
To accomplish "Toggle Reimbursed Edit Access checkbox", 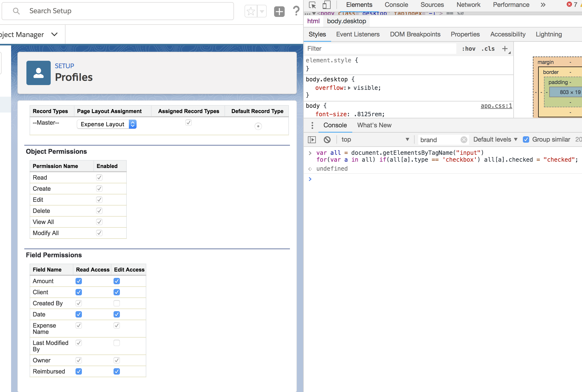I will 117,371.
